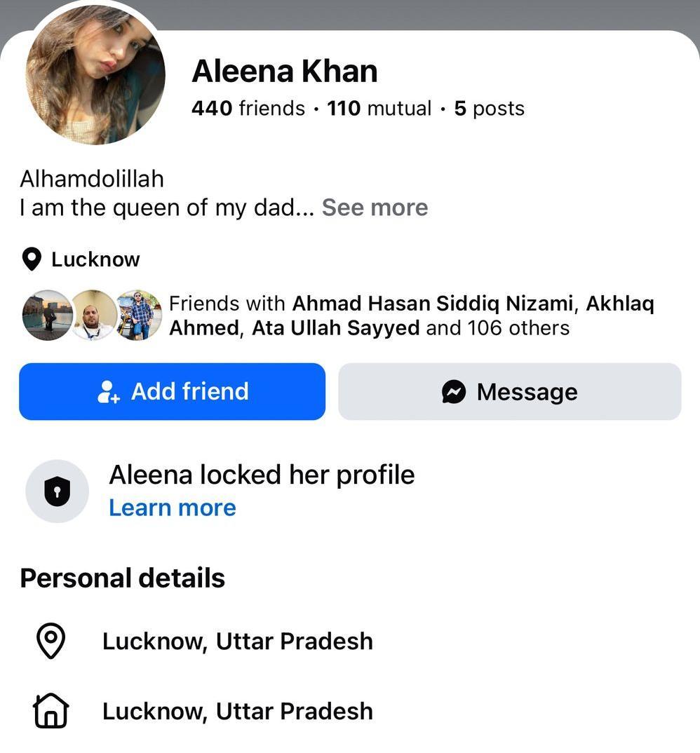Tap the location pin icon beside Lucknow
The height and width of the screenshot is (753, 700).
pos(32,259)
